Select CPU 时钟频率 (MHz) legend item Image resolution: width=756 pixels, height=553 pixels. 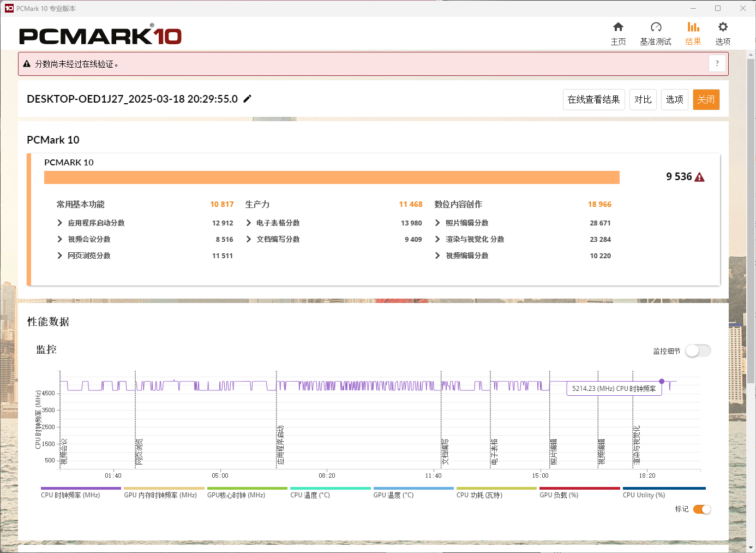pyautogui.click(x=81, y=493)
